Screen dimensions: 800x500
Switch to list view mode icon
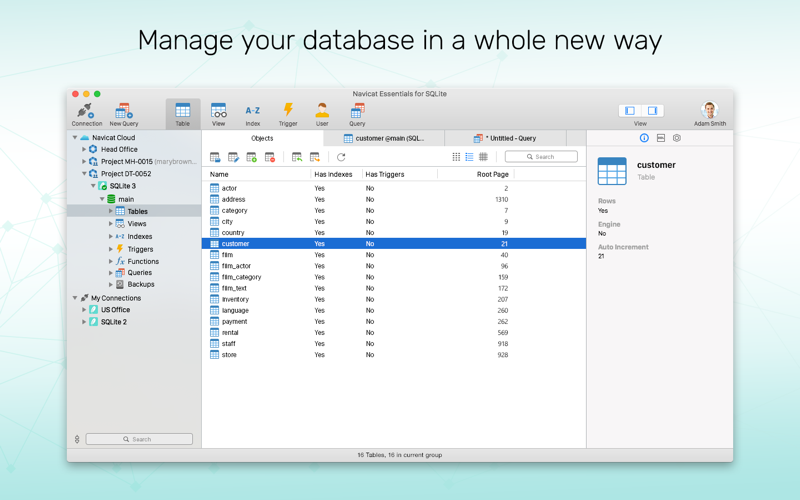point(469,157)
